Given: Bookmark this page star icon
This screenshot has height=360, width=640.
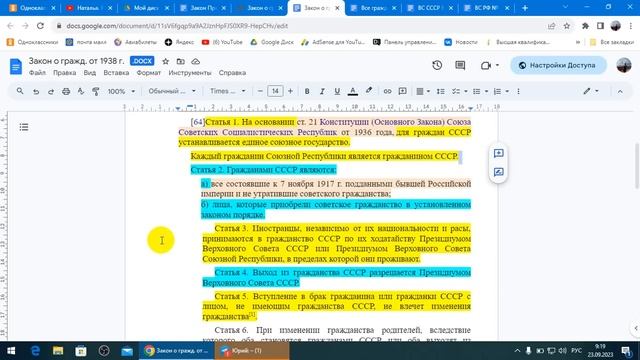Looking at the screenshot, I should [x=567, y=26].
